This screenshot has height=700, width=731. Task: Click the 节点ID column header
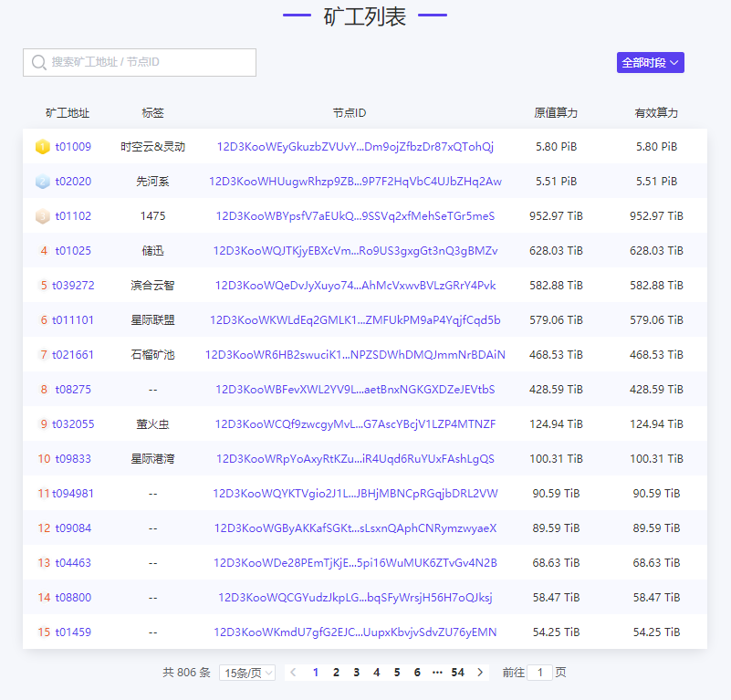click(x=350, y=113)
